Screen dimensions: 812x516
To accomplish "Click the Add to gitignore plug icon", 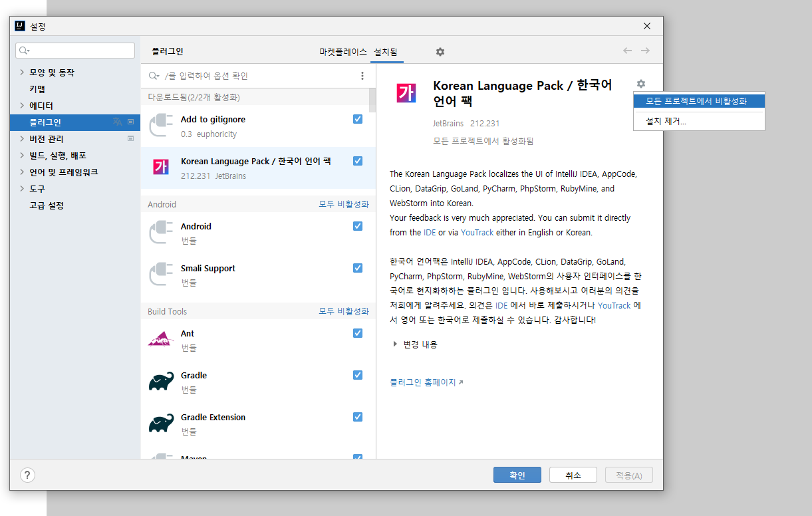I will (161, 126).
